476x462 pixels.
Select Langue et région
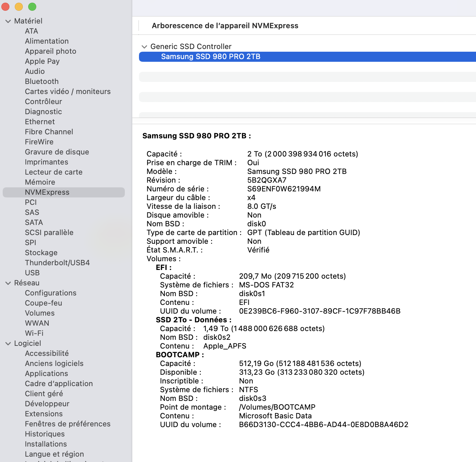pyautogui.click(x=54, y=454)
